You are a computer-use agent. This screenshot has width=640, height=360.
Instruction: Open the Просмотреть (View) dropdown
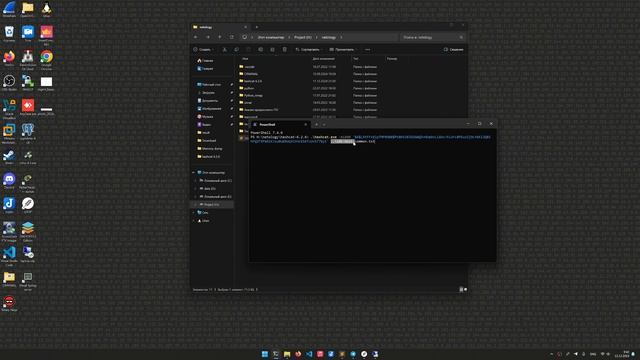343,49
